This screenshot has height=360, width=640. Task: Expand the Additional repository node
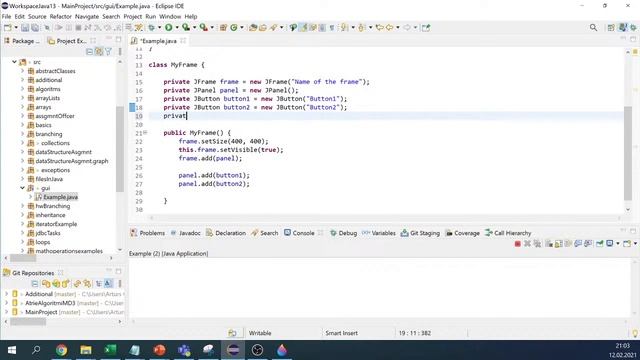(x=6, y=294)
